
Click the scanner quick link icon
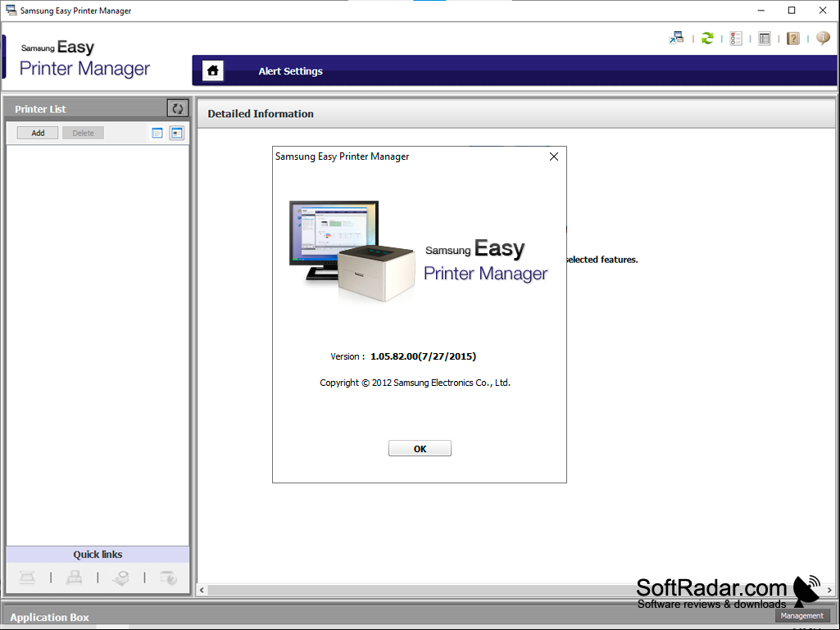coord(27,578)
